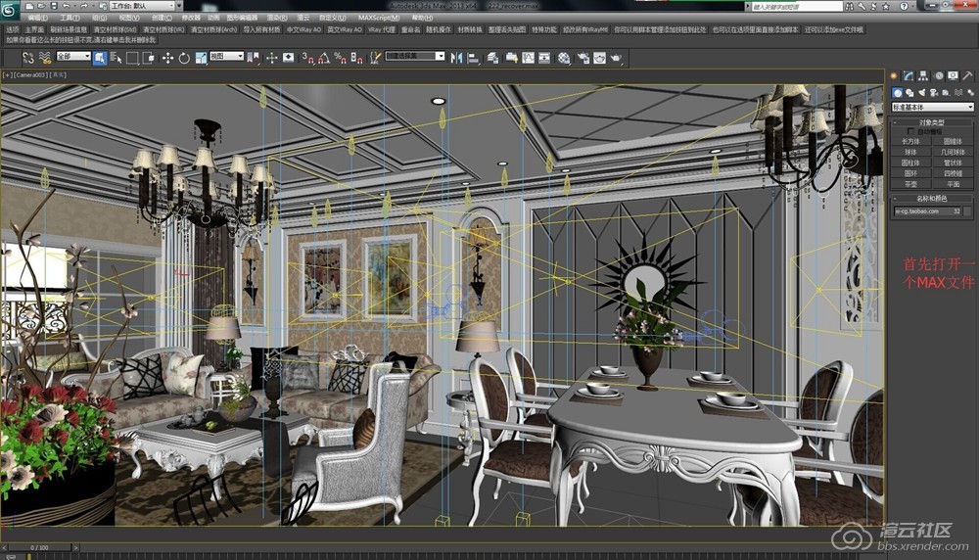The width and height of the screenshot is (979, 560).
Task: Open the Schematic View icon
Action: click(544, 58)
